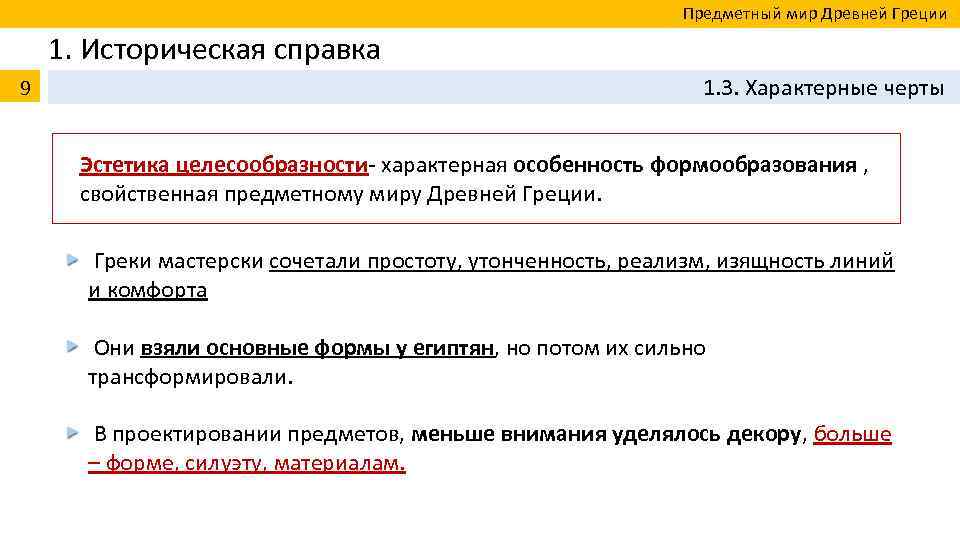The width and height of the screenshot is (960, 540).
Task: Click underlined 'сочетали простоту, утонченность, реализм' text
Action: (x=489, y=261)
